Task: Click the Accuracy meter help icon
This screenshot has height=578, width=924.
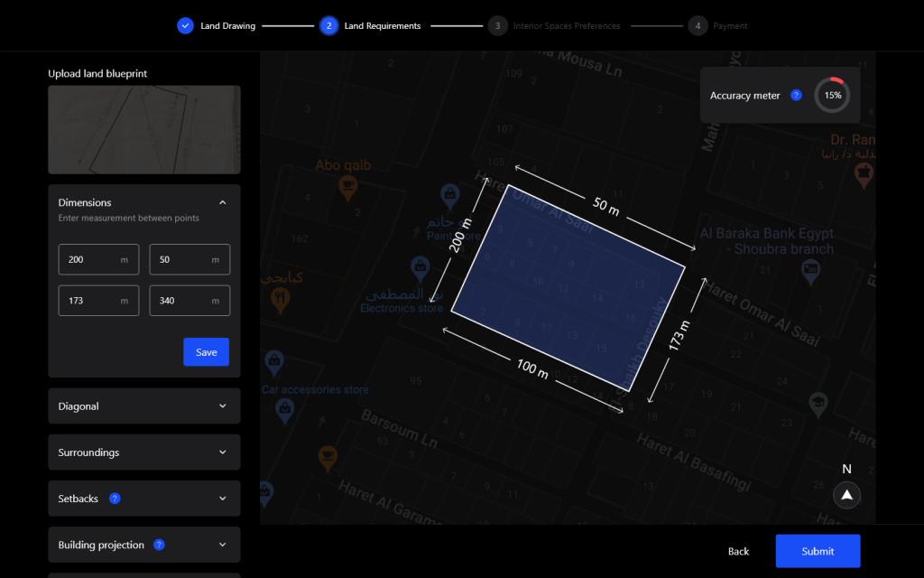Action: (x=796, y=95)
